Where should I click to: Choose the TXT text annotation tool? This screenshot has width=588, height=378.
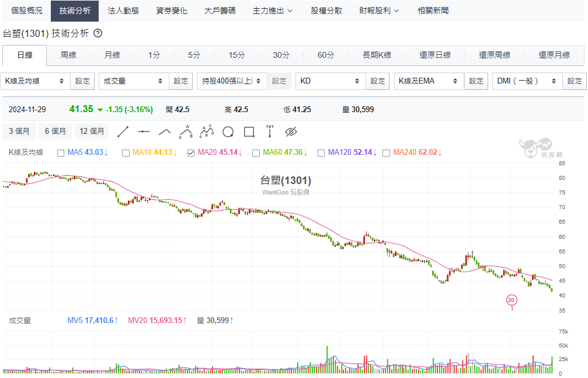[270, 131]
